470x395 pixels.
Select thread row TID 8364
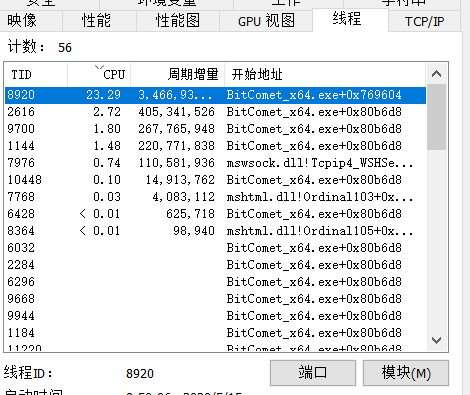[x=215, y=231]
